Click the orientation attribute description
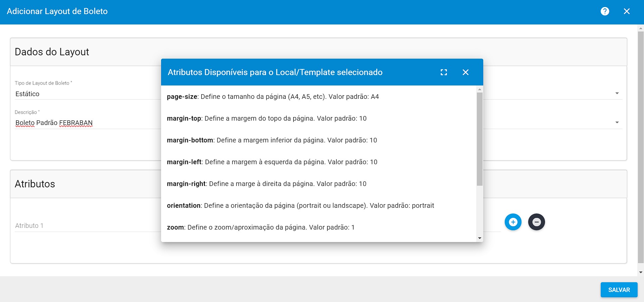644x302 pixels. point(300,205)
